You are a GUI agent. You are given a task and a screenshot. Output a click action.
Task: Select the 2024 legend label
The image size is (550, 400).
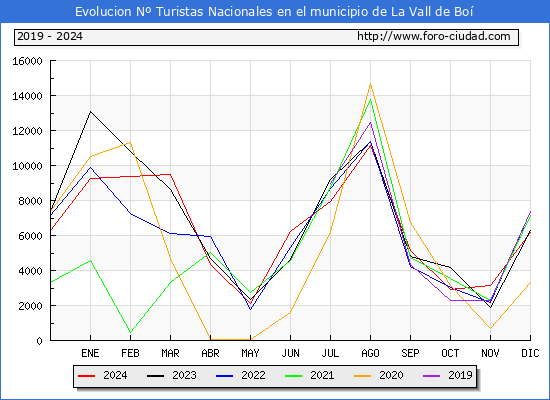point(115,375)
